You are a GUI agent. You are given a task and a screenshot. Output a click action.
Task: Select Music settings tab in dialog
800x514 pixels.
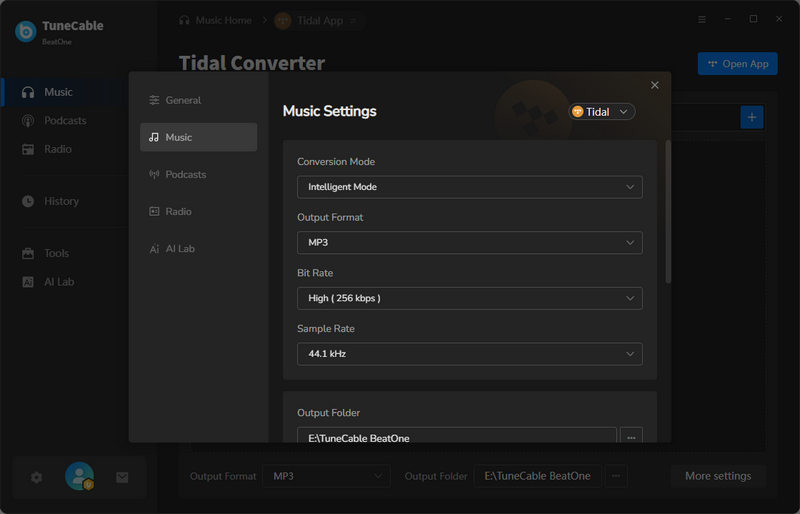click(198, 137)
